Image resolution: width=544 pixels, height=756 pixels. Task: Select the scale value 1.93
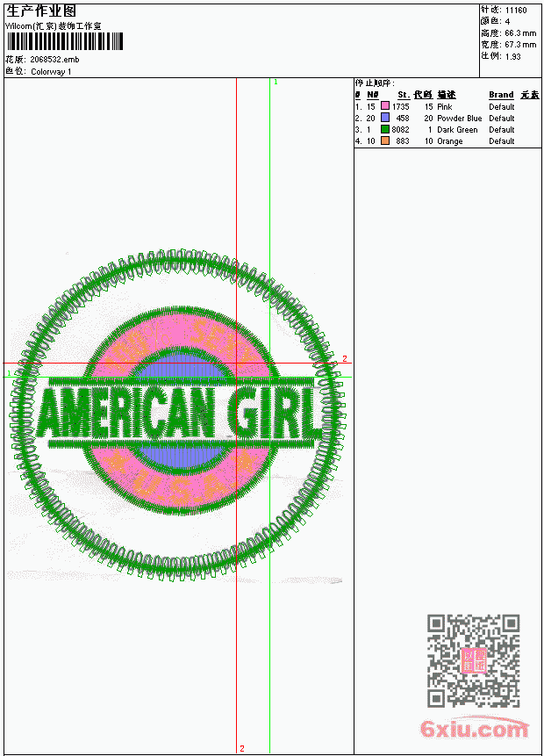coord(512,56)
